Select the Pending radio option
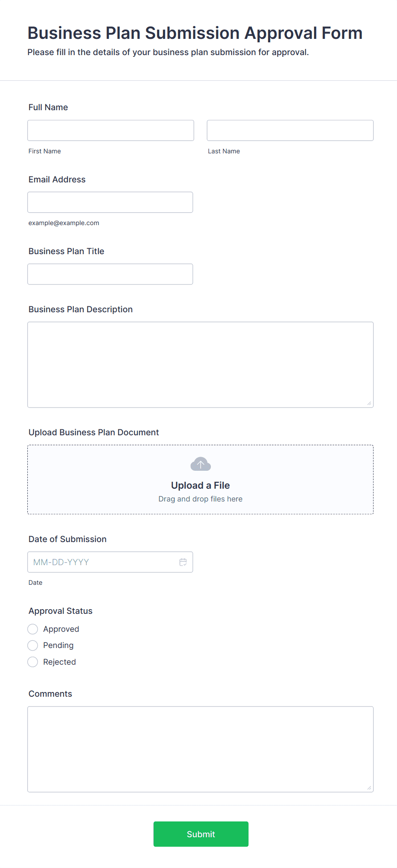Screen dimensions: 397x868 (x=33, y=645)
